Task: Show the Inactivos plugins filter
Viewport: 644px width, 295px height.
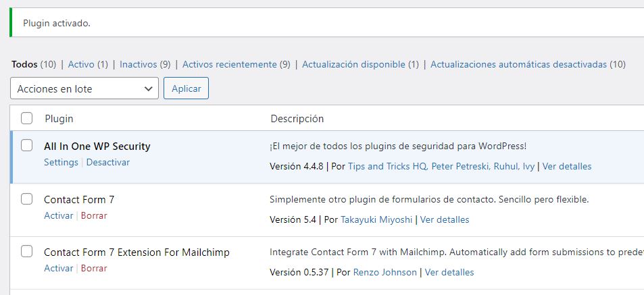Action: [139, 64]
